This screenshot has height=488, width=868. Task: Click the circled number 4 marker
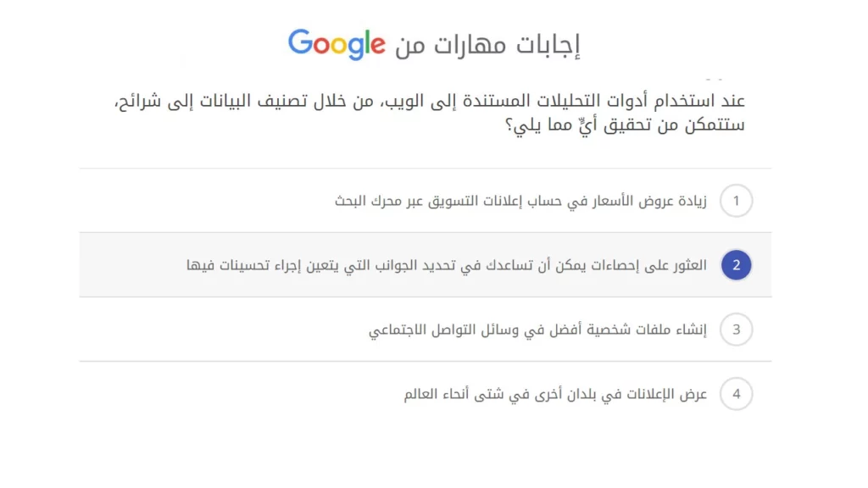click(x=736, y=393)
